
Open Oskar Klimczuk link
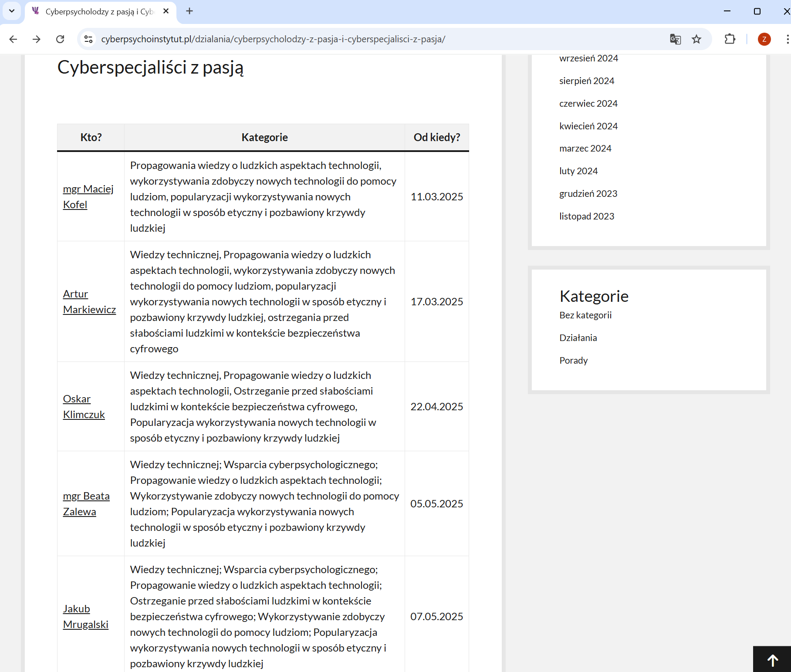pos(84,407)
